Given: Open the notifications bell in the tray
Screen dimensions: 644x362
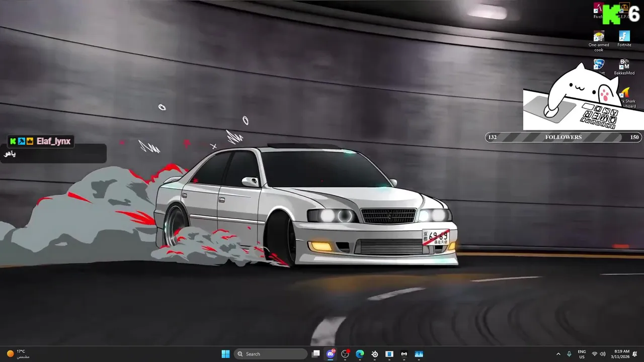Looking at the screenshot, I should 635,354.
